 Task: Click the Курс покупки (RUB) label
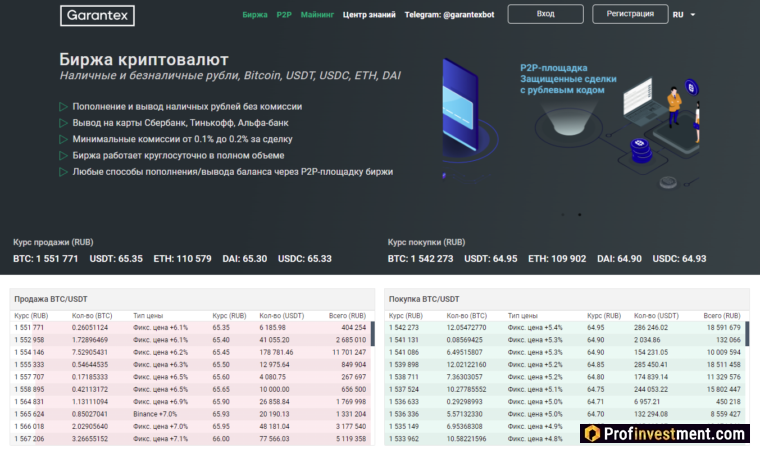pos(427,242)
